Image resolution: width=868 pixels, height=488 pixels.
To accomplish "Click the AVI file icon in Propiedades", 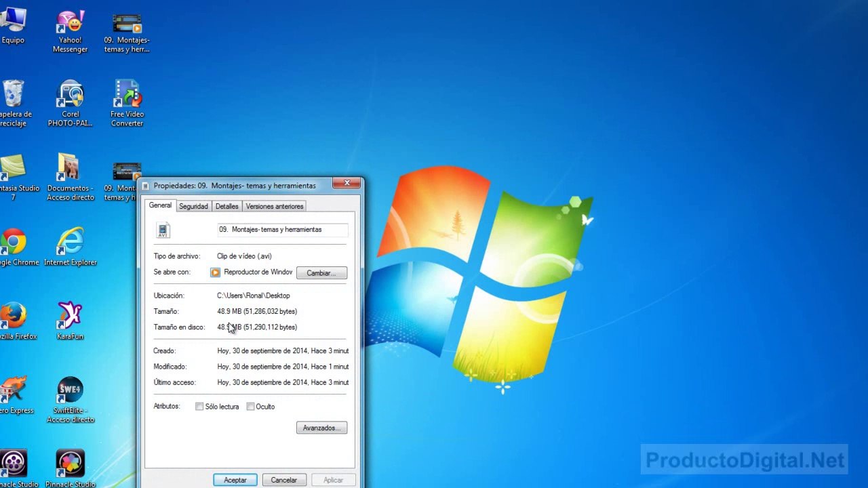I will 163,230.
